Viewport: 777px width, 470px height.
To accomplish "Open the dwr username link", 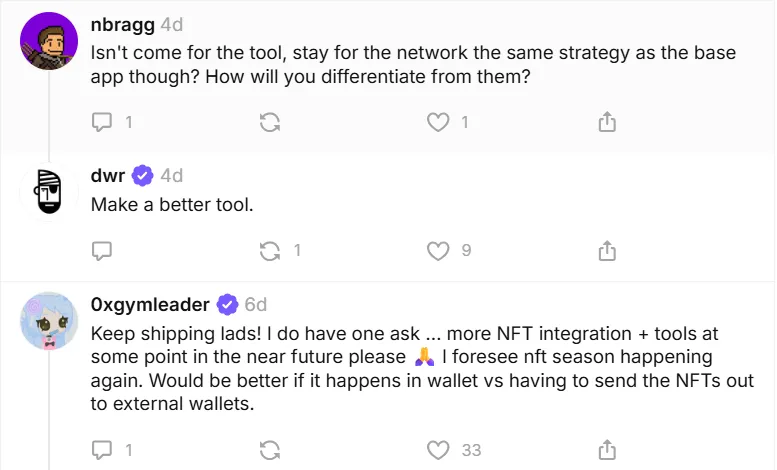I will [108, 176].
